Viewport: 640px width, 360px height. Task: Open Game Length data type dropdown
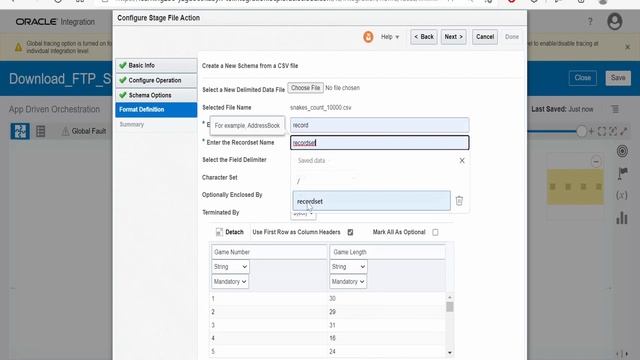click(x=348, y=267)
